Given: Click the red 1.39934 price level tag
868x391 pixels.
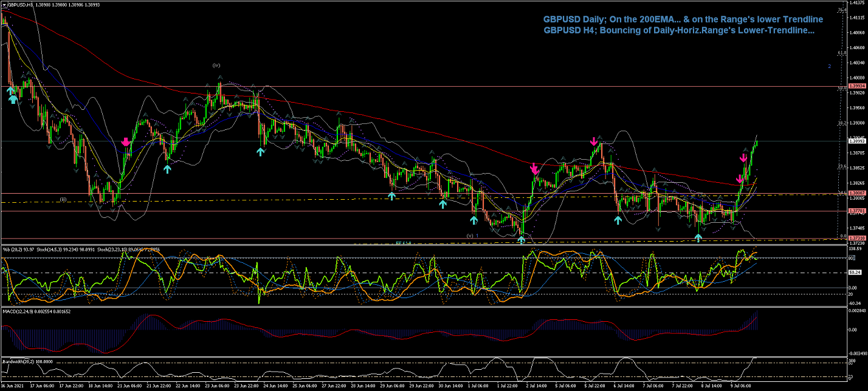Looking at the screenshot, I should coord(856,86).
